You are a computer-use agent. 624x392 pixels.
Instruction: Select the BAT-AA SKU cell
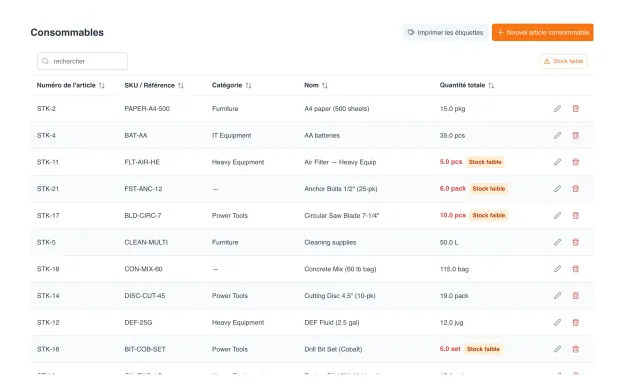[136, 135]
